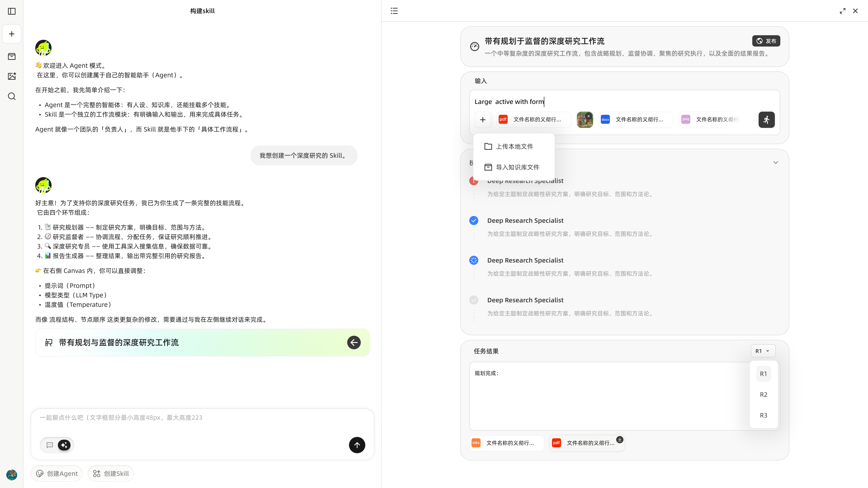Download the pdf result file
The width and height of the screenshot is (868, 488).
tap(620, 439)
